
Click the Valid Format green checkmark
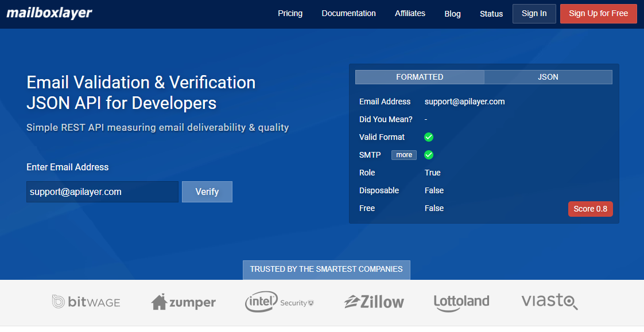(x=429, y=137)
